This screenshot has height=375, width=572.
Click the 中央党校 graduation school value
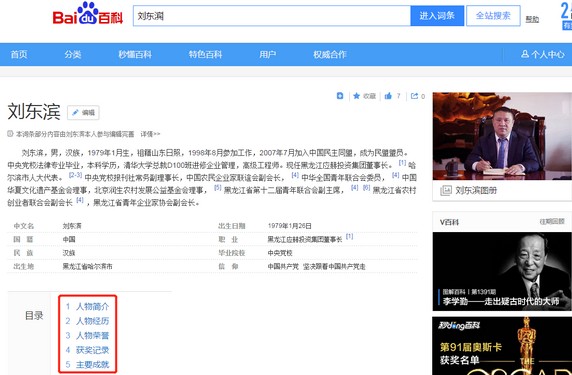coord(280,253)
